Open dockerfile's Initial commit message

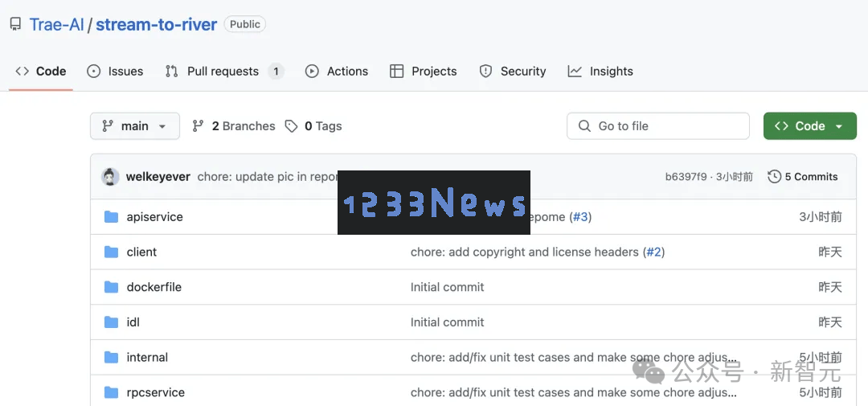(448, 287)
